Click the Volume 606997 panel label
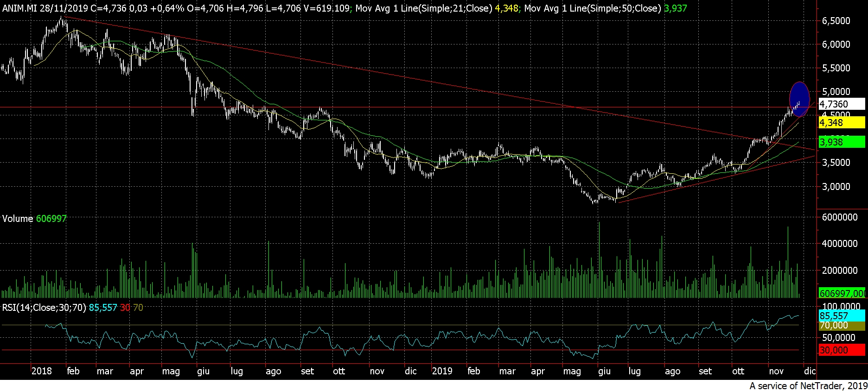The width and height of the screenshot is (868, 391). [35, 219]
